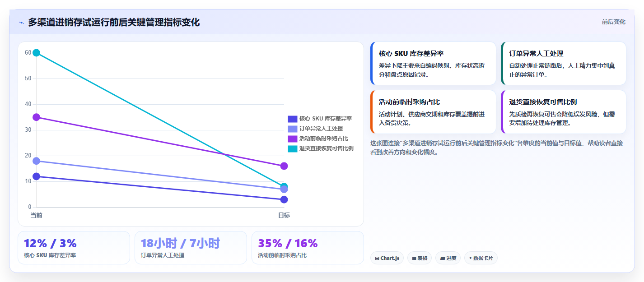Click the 50 y-axis tick label
This screenshot has height=282, width=644.
pos(28,79)
